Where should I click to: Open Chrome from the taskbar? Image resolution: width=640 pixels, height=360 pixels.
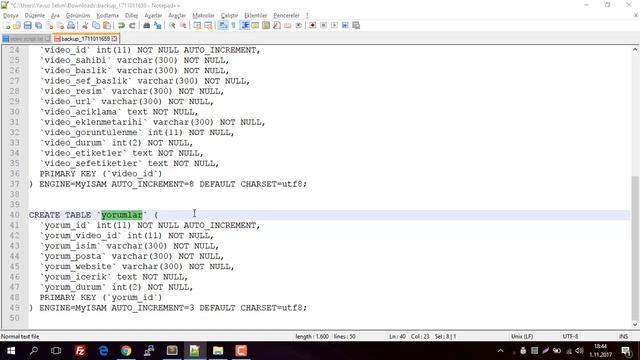tap(126, 351)
